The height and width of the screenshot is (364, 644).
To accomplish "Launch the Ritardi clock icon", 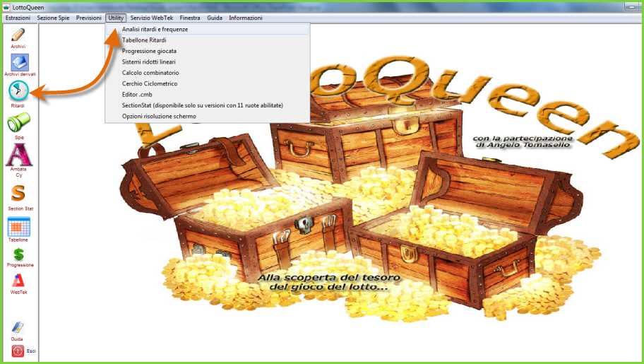I will 18,90.
